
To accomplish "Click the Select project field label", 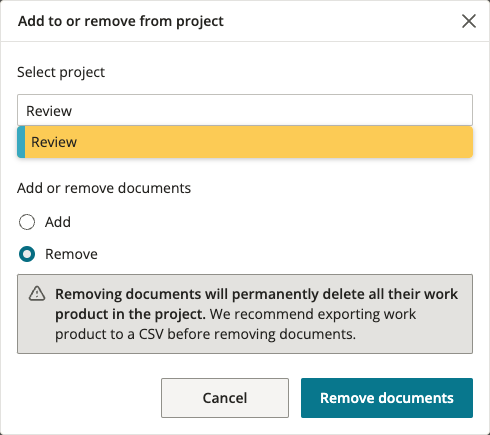I will coord(61,72).
